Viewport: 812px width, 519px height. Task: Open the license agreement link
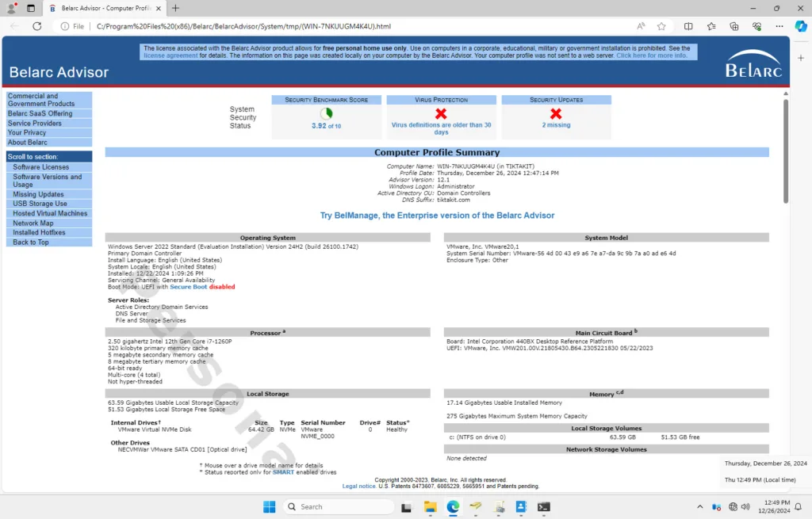pos(170,55)
